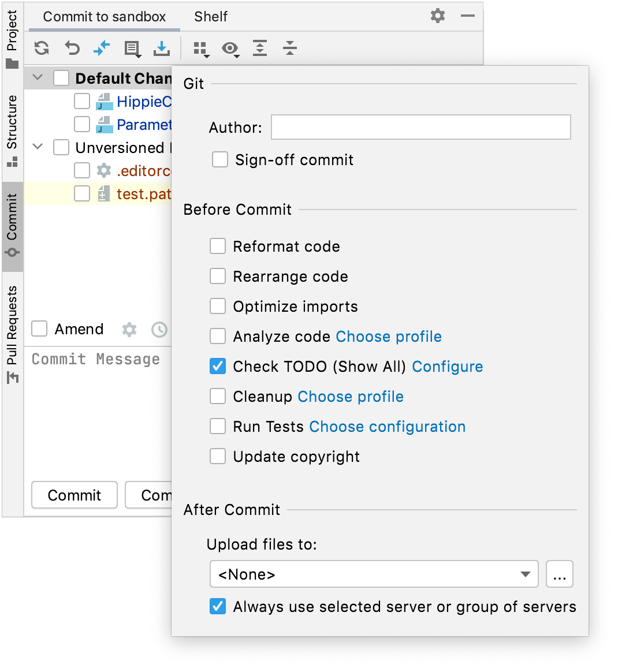Select the Paramet file in changelist
The height and width of the screenshot is (672, 633).
pyautogui.click(x=144, y=125)
